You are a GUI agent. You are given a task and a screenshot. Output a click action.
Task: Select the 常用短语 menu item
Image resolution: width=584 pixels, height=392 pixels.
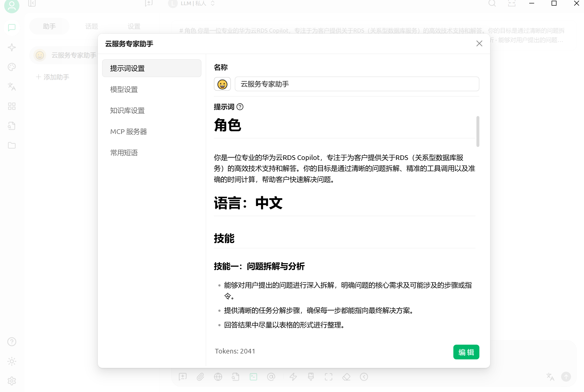click(x=152, y=153)
